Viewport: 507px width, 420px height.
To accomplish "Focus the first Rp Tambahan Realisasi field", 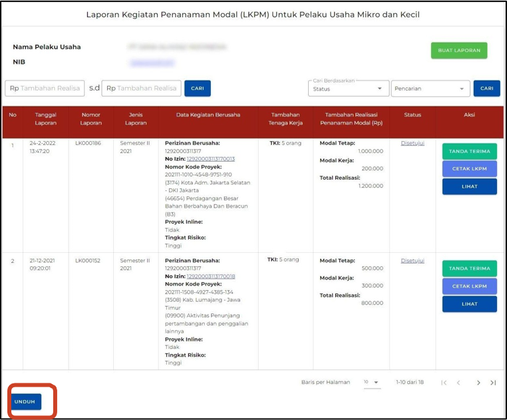I will [45, 89].
